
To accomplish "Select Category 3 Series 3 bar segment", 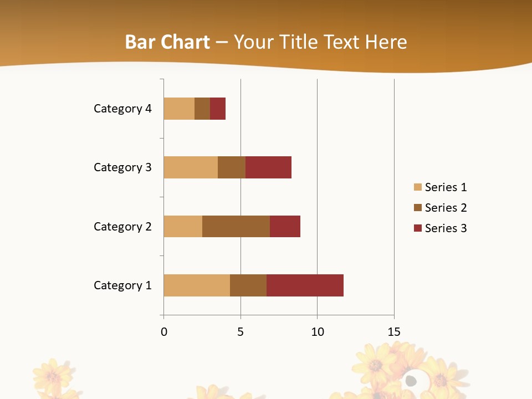I will [x=268, y=167].
